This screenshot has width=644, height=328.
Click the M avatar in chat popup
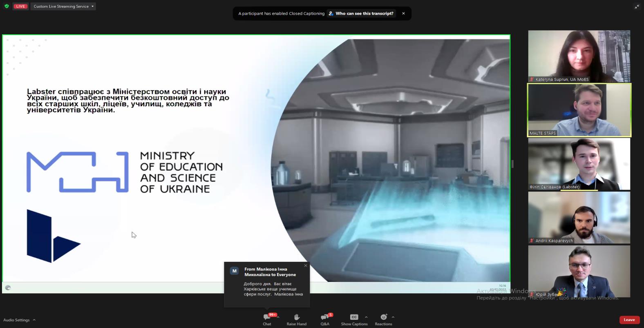coord(235,271)
